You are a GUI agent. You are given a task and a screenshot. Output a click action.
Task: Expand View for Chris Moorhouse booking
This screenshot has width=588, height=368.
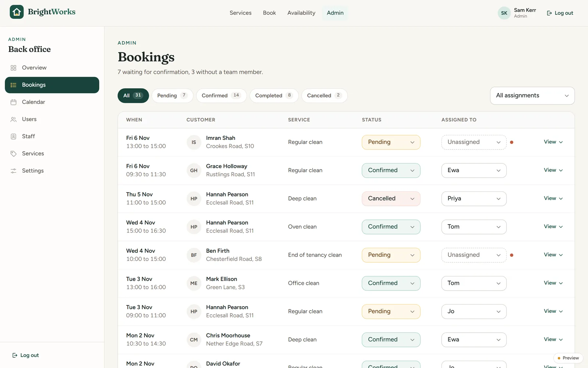553,339
